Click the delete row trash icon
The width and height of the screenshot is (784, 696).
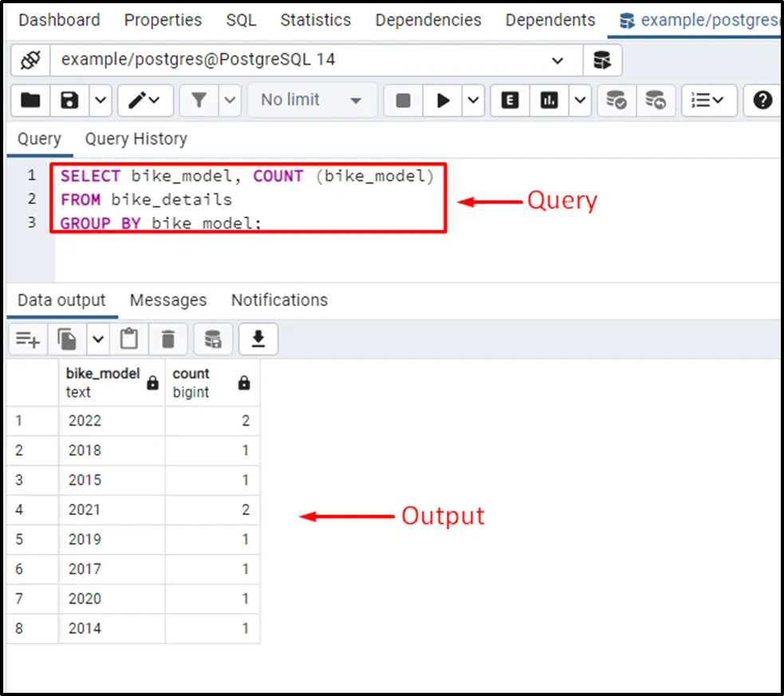coord(168,340)
